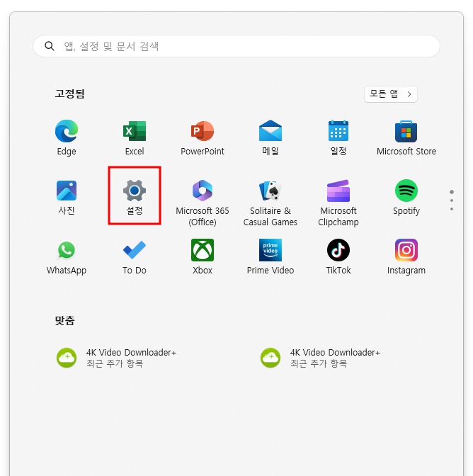Click the search box for apps and settings

[236, 46]
